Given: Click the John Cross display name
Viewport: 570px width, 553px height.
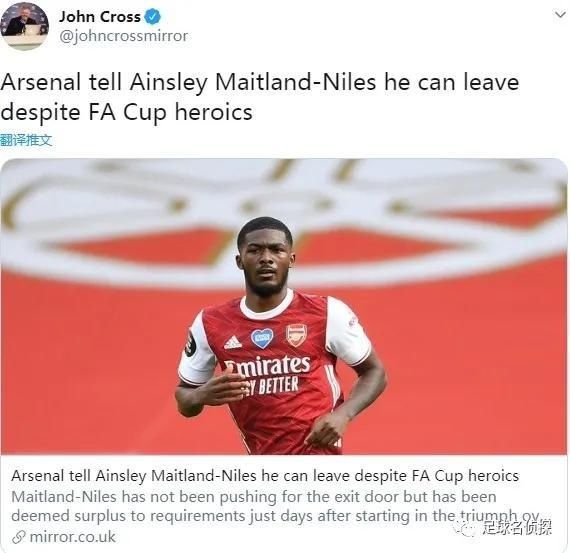Looking at the screenshot, I should pyautogui.click(x=100, y=17).
